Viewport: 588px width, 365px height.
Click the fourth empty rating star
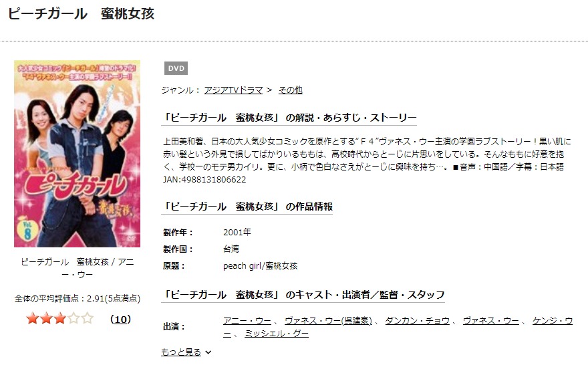tap(73, 319)
